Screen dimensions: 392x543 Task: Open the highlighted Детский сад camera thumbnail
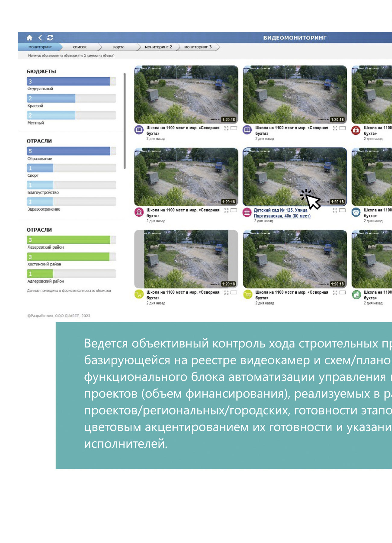[x=295, y=176]
